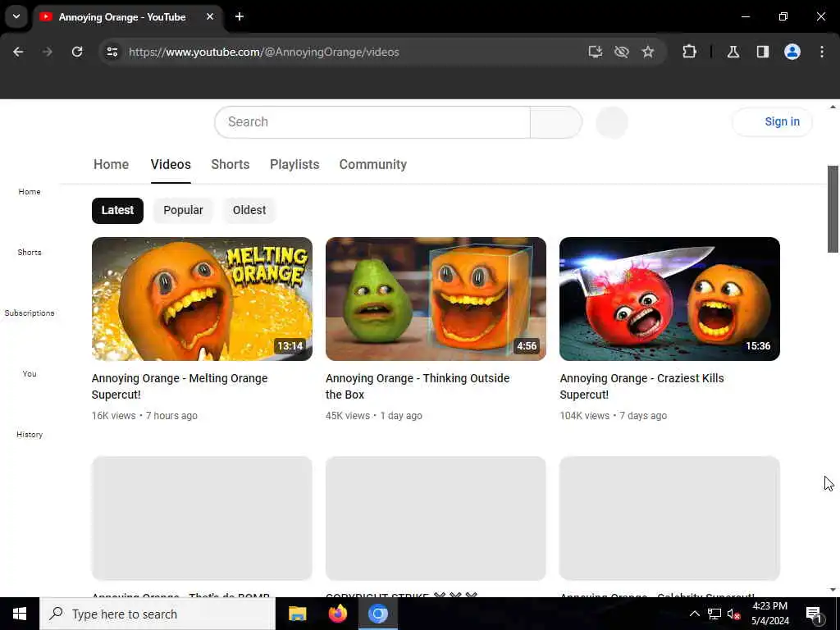Click the search submit button beside Search

click(556, 122)
